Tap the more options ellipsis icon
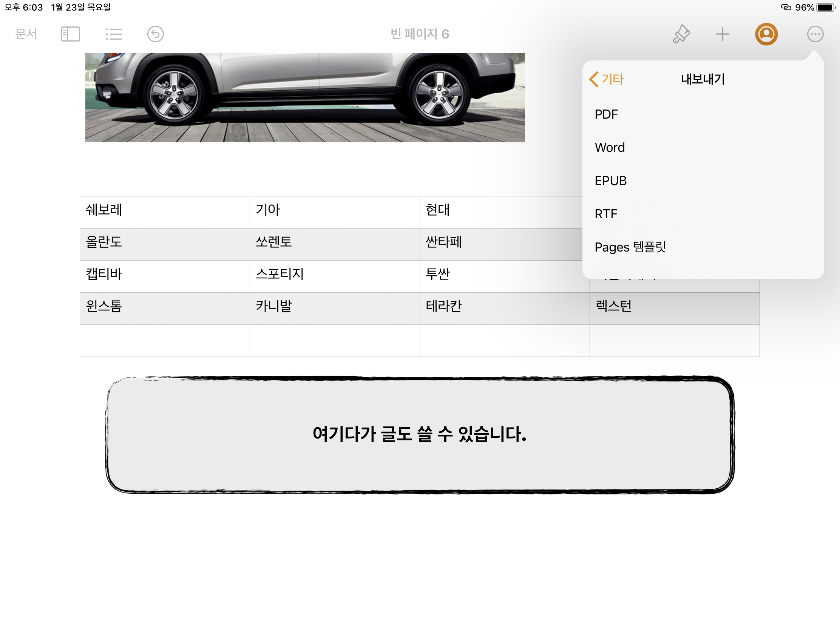This screenshot has width=840, height=630. [815, 34]
